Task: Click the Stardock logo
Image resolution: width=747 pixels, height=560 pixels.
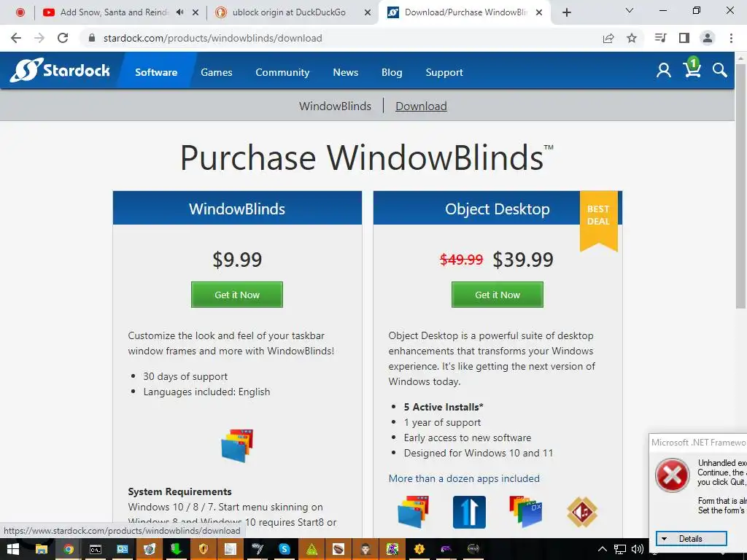Action: pos(60,71)
